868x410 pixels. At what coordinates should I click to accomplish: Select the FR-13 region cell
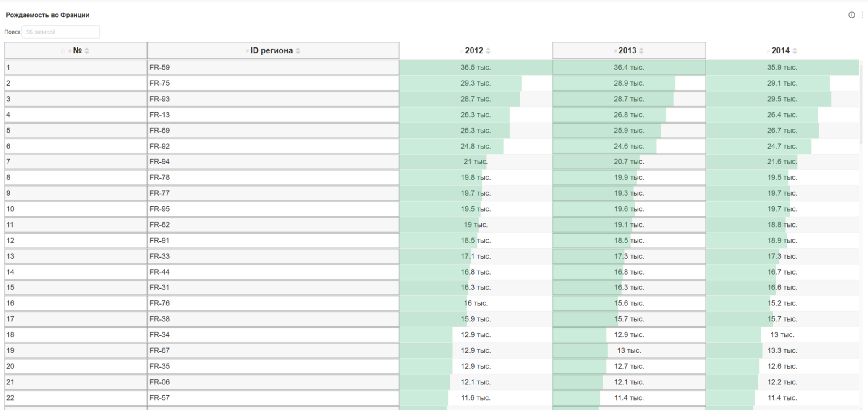(273, 115)
